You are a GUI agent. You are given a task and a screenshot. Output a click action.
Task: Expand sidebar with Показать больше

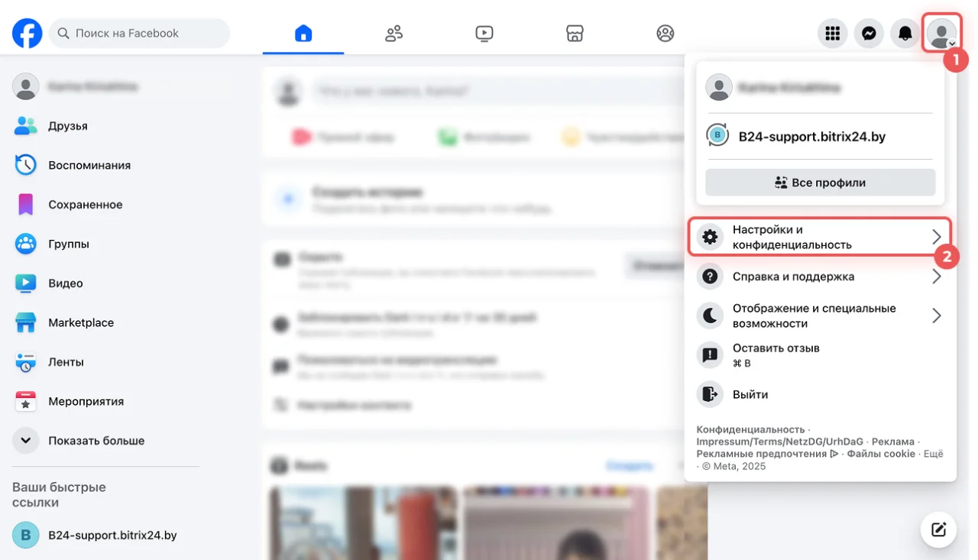[96, 441]
